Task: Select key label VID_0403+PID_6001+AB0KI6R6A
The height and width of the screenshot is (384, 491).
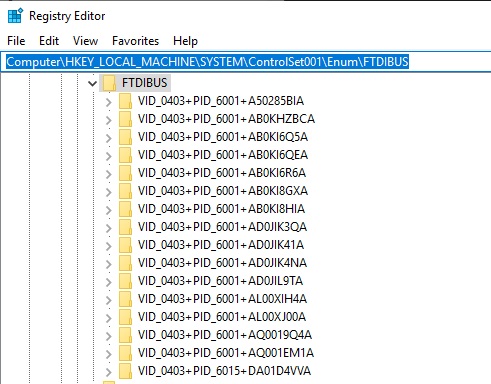Action: [222, 173]
